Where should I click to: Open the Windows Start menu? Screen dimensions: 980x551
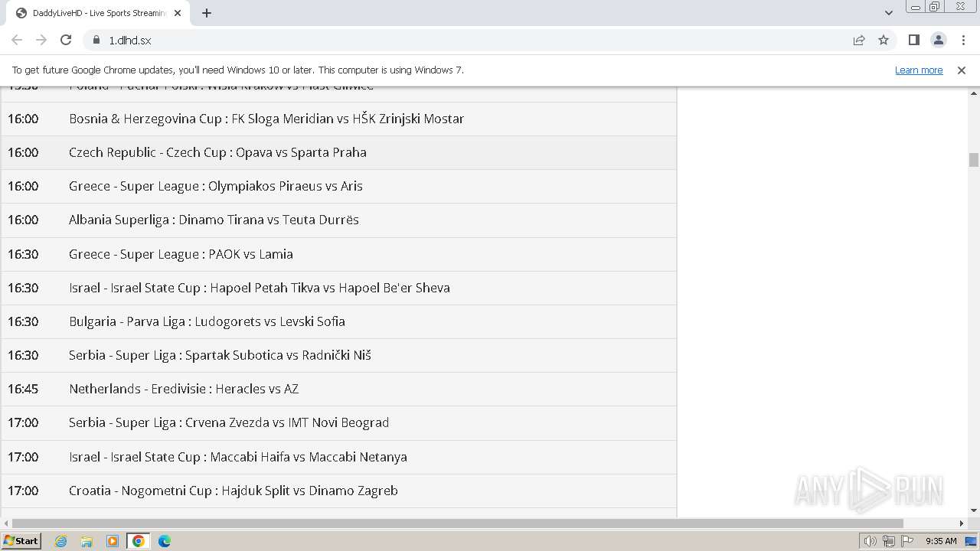point(21,540)
